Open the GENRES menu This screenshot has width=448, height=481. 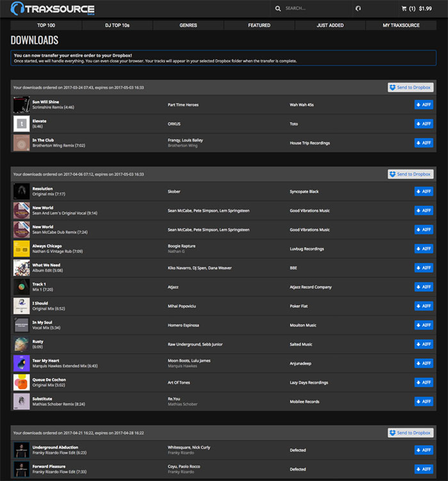188,26
